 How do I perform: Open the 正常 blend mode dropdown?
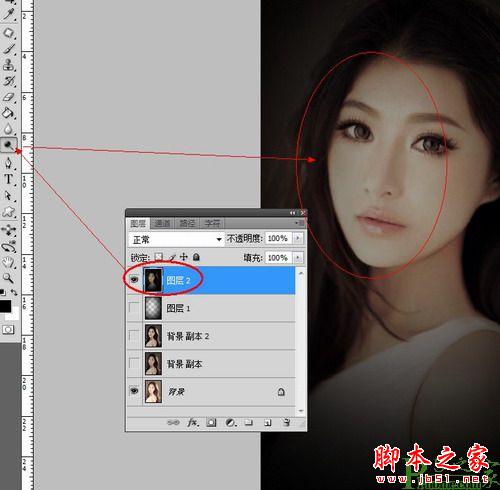point(176,239)
